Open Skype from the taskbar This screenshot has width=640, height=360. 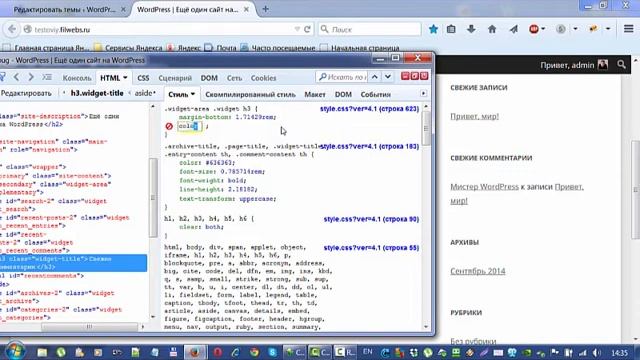click(273, 352)
